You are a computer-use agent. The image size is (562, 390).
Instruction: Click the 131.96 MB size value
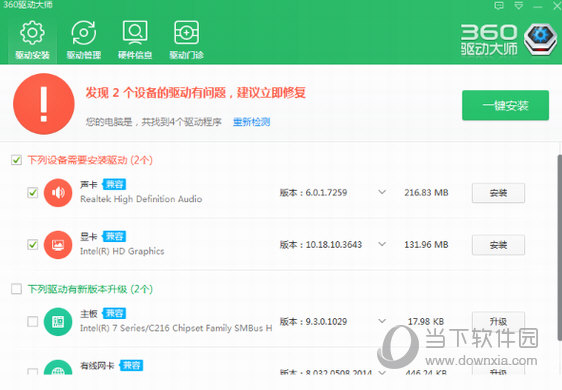point(426,244)
